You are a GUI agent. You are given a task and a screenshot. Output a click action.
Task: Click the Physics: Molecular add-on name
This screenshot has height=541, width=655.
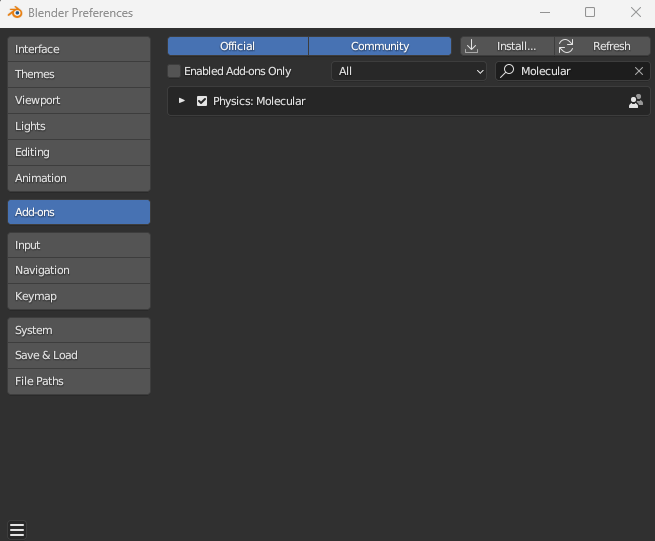click(x=259, y=101)
